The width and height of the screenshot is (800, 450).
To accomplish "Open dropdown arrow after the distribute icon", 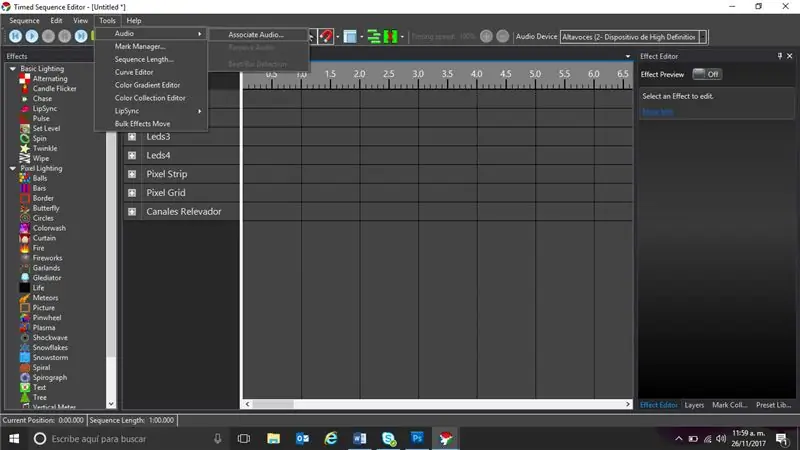I will 402,37.
